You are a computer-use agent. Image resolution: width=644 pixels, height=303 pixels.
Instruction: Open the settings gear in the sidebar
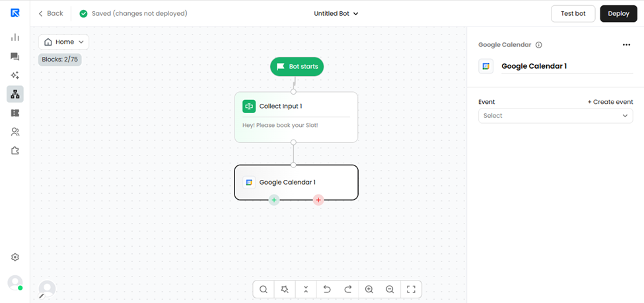point(15,257)
